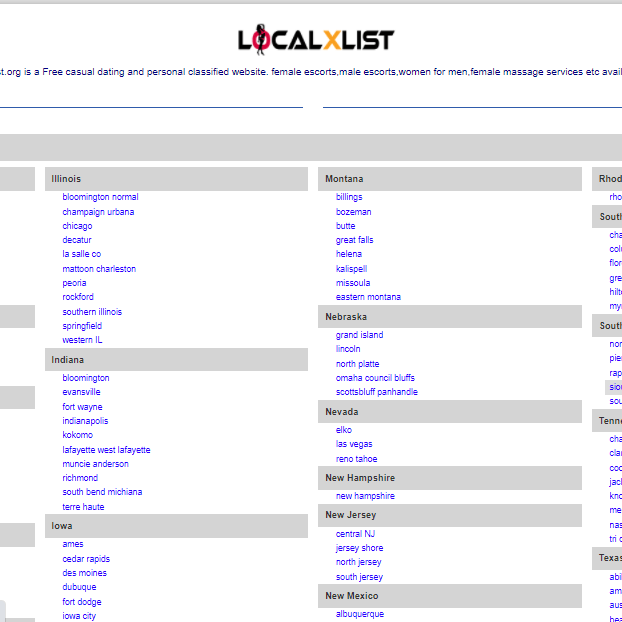The width and height of the screenshot is (622, 622).
Task: Select the jersey shore link
Action: click(359, 548)
